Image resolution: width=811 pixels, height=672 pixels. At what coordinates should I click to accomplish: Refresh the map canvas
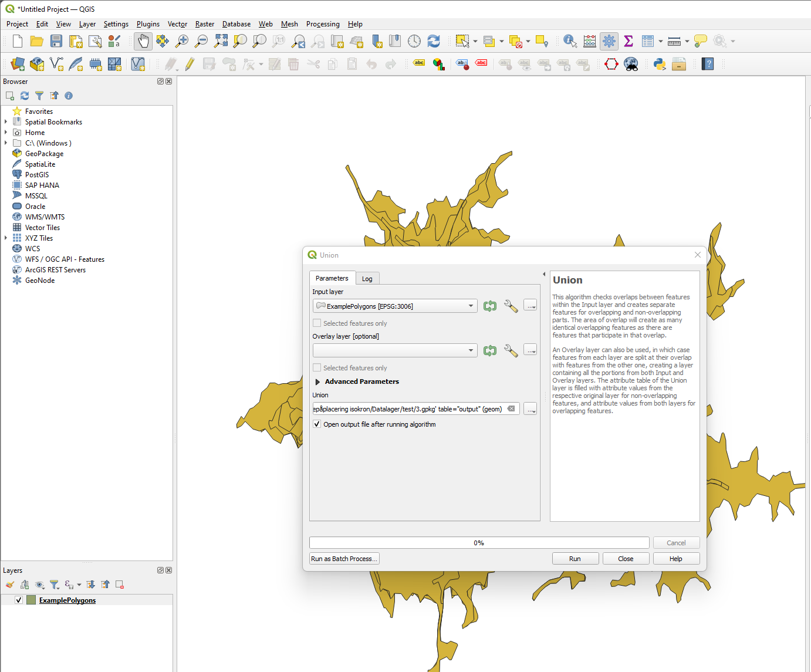click(434, 41)
